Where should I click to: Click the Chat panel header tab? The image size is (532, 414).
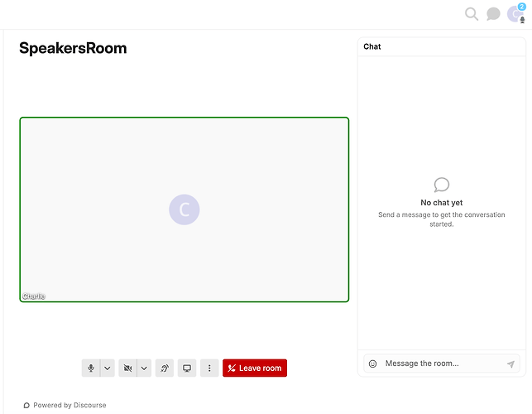tap(371, 46)
